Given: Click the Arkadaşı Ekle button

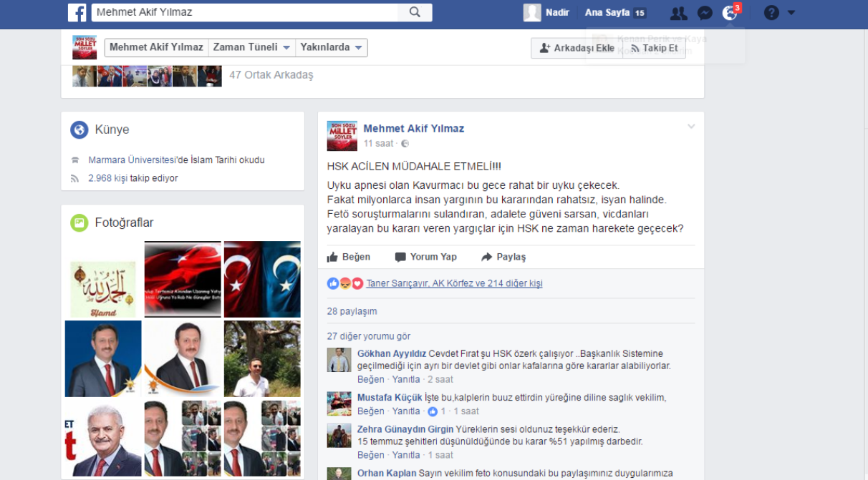Looking at the screenshot, I should coord(577,48).
